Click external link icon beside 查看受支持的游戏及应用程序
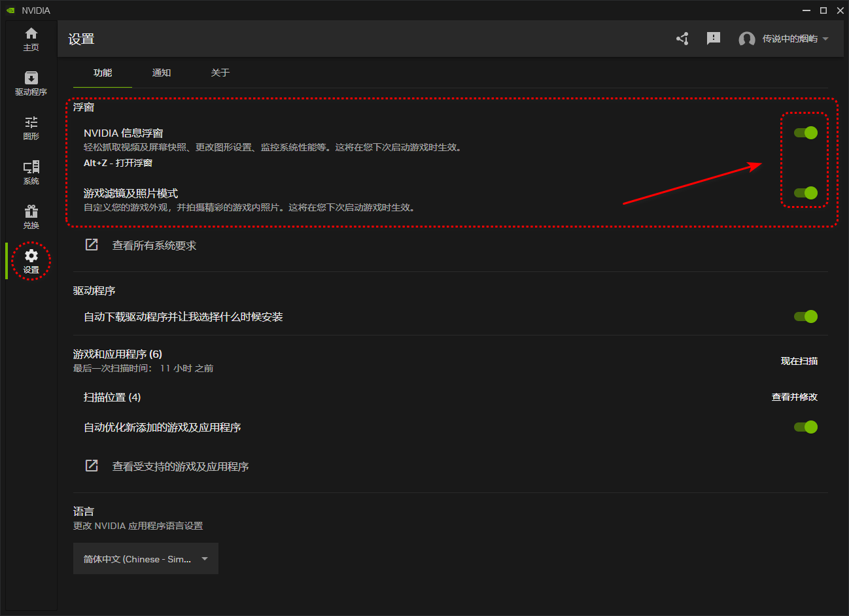This screenshot has height=616, width=849. coord(92,466)
